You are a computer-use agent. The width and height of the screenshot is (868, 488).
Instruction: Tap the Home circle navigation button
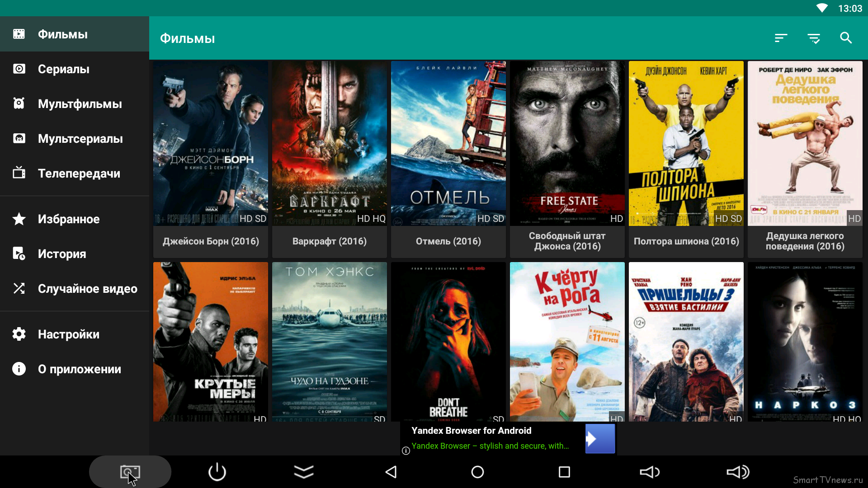coord(477,472)
